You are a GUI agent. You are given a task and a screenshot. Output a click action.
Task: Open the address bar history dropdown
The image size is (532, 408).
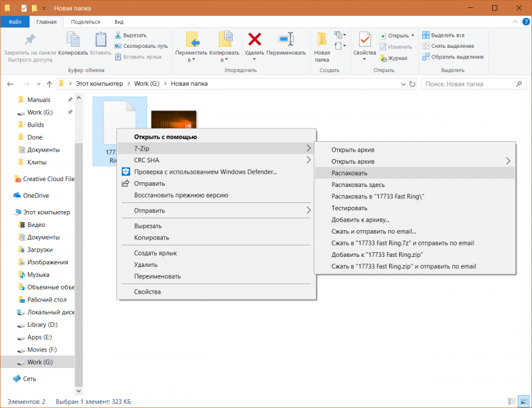403,84
